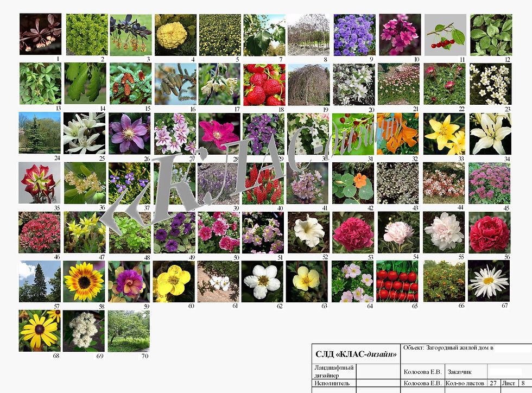Open photo 3 of purple barberry with hanging flowers
Viewport: 532px width, 393px height.
[131, 35]
